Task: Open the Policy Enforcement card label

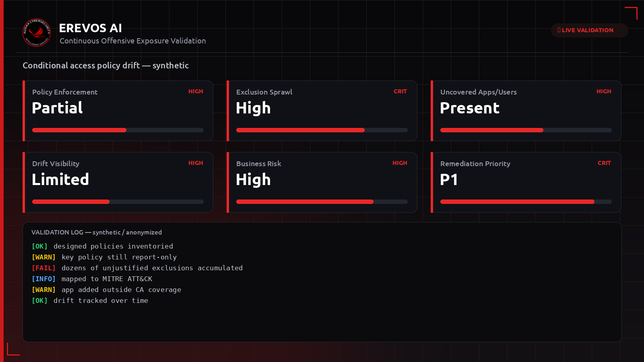Action: 65,92
